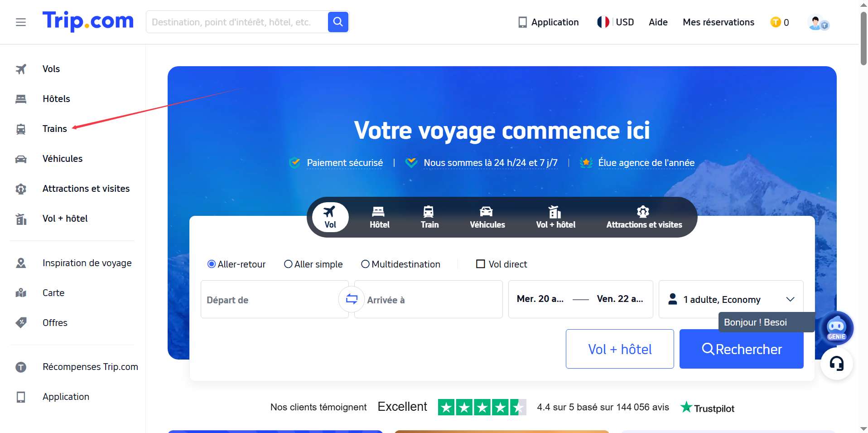The image size is (868, 433).
Task: Open the departure date Mer. 20 picker
Action: click(x=540, y=299)
